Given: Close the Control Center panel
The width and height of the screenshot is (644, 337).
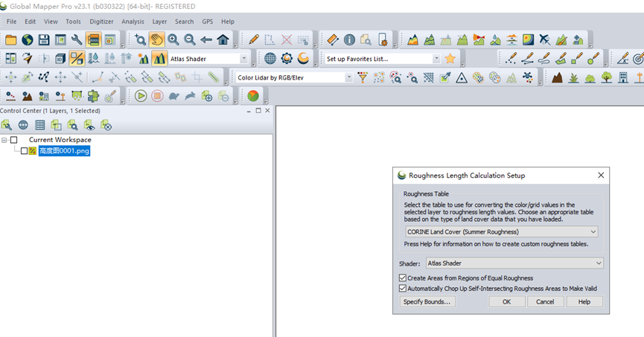Looking at the screenshot, I should pos(267,110).
